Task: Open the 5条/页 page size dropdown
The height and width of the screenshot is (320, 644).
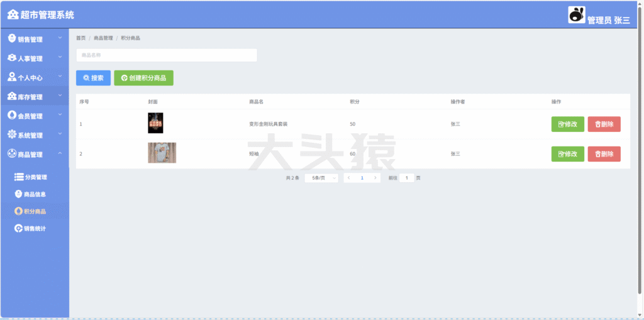Action: coord(321,178)
